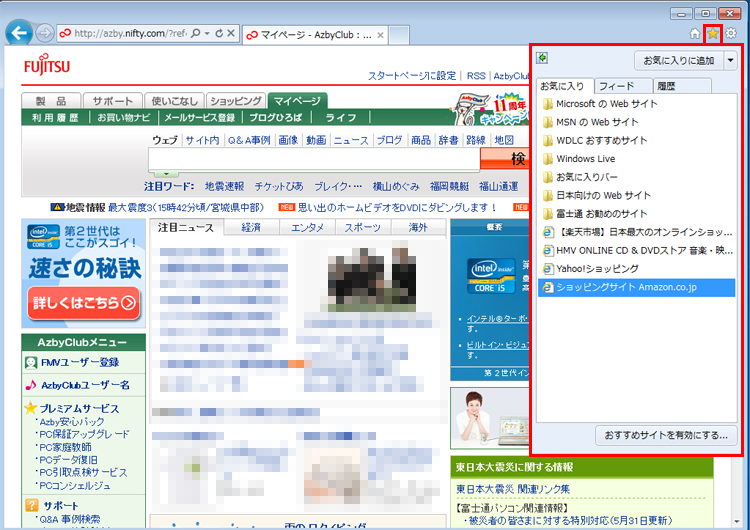Switch to the 履歴 tab

(x=682, y=86)
